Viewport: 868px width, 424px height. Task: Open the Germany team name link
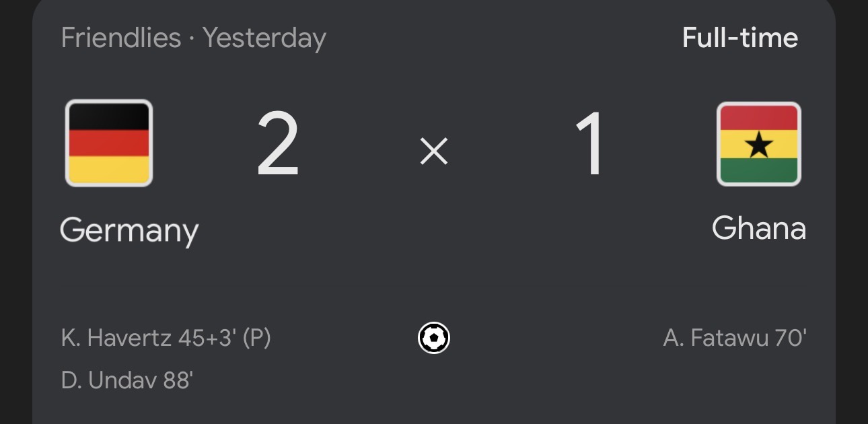(129, 231)
